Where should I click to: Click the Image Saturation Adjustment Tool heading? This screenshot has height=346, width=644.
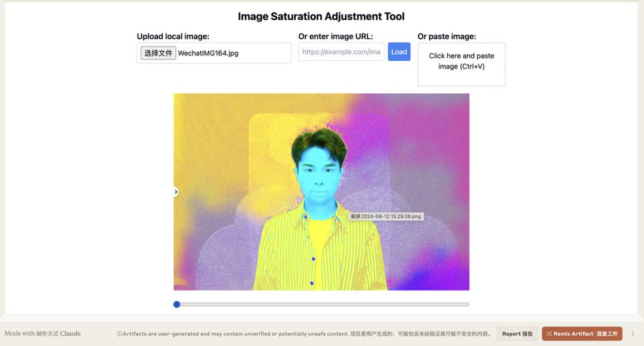(321, 17)
